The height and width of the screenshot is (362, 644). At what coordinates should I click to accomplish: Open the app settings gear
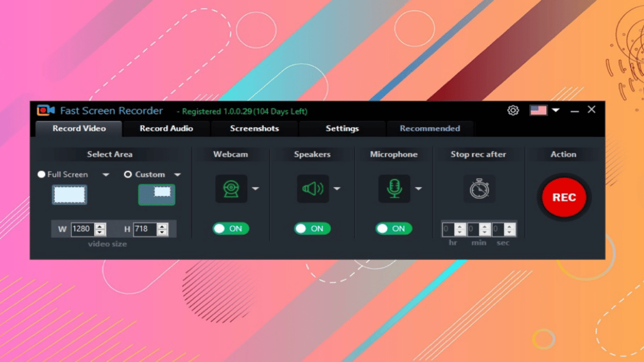[513, 110]
